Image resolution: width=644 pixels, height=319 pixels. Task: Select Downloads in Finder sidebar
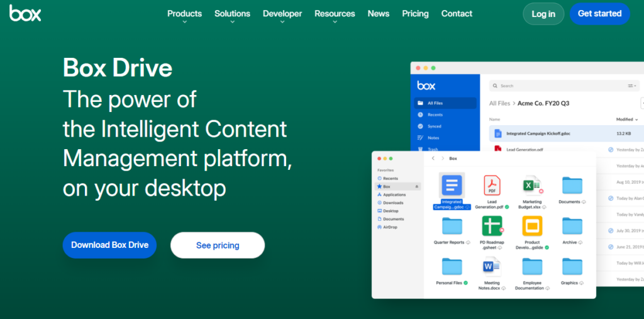click(x=390, y=203)
